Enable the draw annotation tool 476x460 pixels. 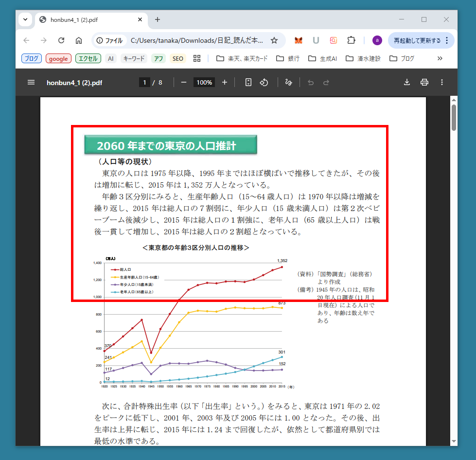click(x=288, y=82)
